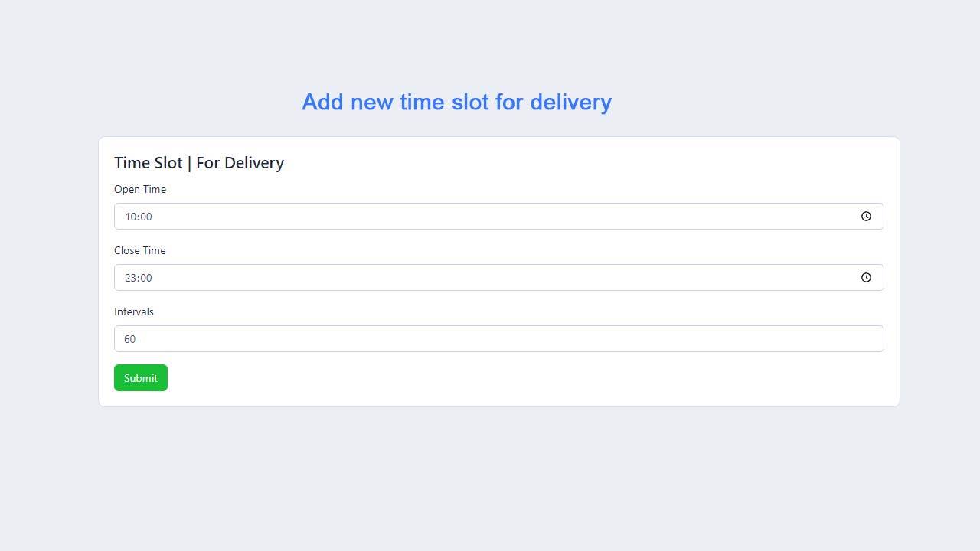Select the minutes 00 in Open Time
Image resolution: width=980 pixels, height=551 pixels.
(x=145, y=217)
